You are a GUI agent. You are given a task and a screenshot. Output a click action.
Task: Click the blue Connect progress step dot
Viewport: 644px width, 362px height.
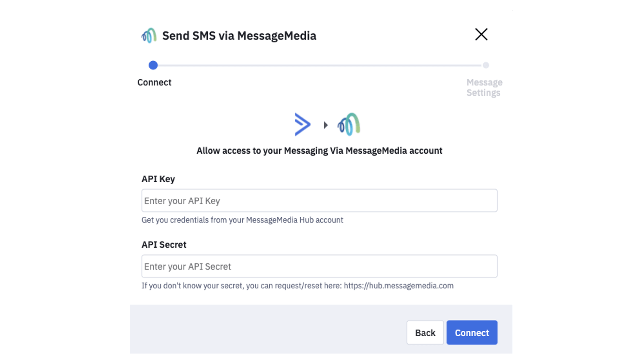click(153, 65)
